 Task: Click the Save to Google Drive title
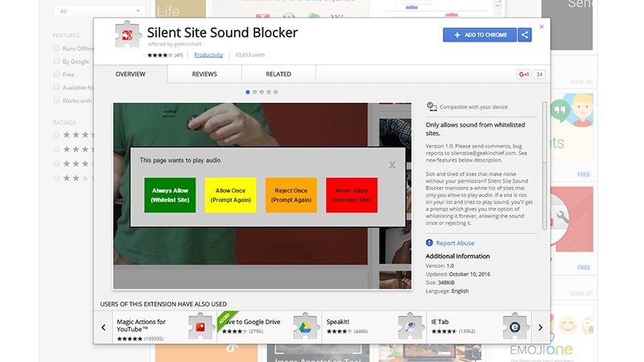(251, 322)
